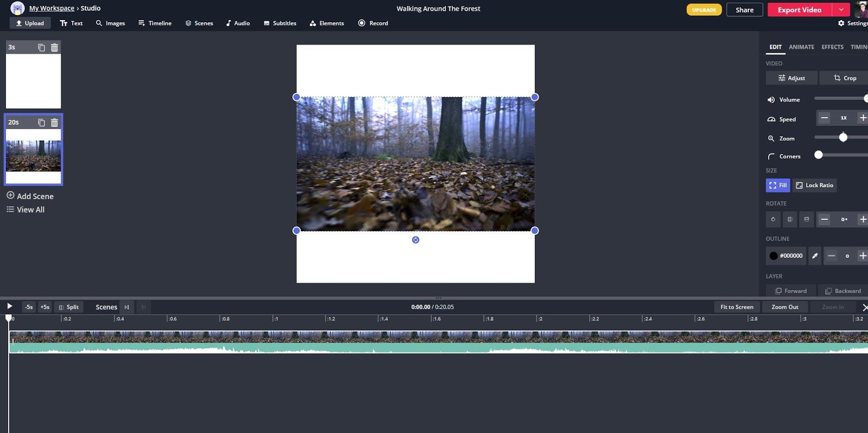Jump to the previous scene
The image size is (868, 433).
[x=127, y=307]
